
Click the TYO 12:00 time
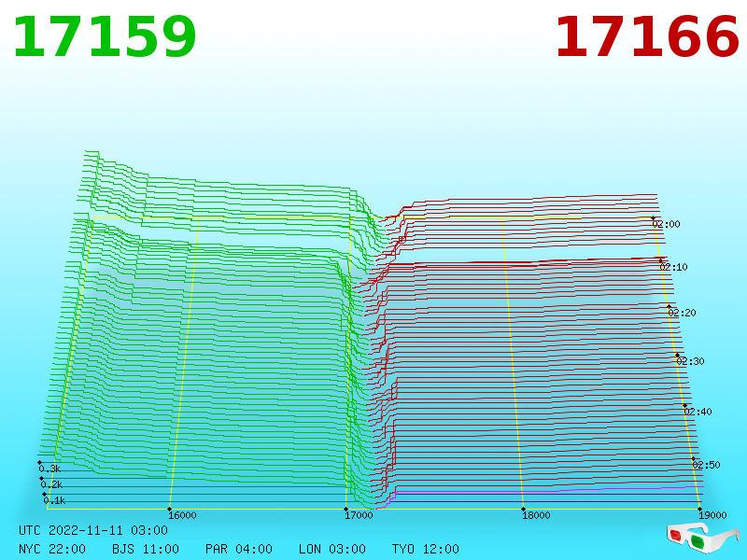click(x=426, y=549)
